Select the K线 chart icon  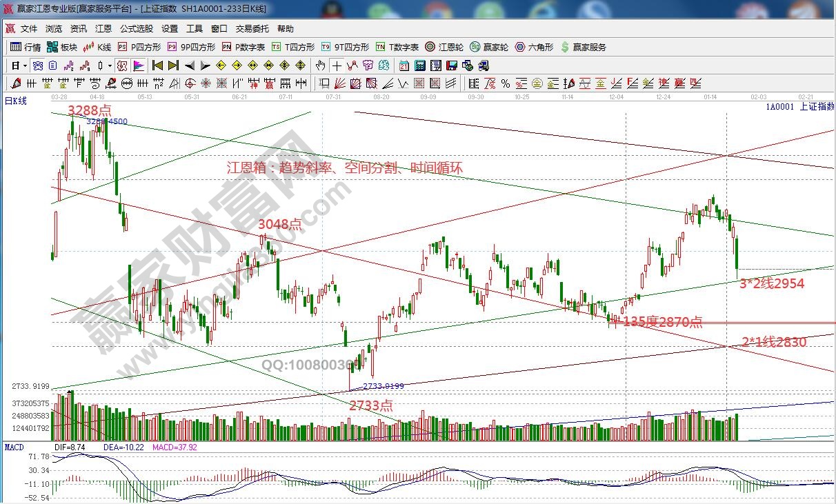click(x=97, y=47)
